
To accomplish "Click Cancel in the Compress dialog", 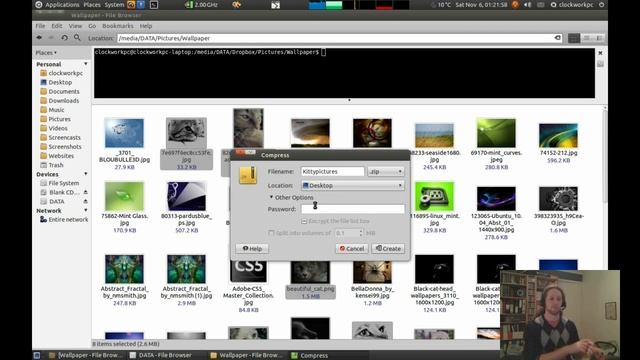I will click(x=352, y=249).
